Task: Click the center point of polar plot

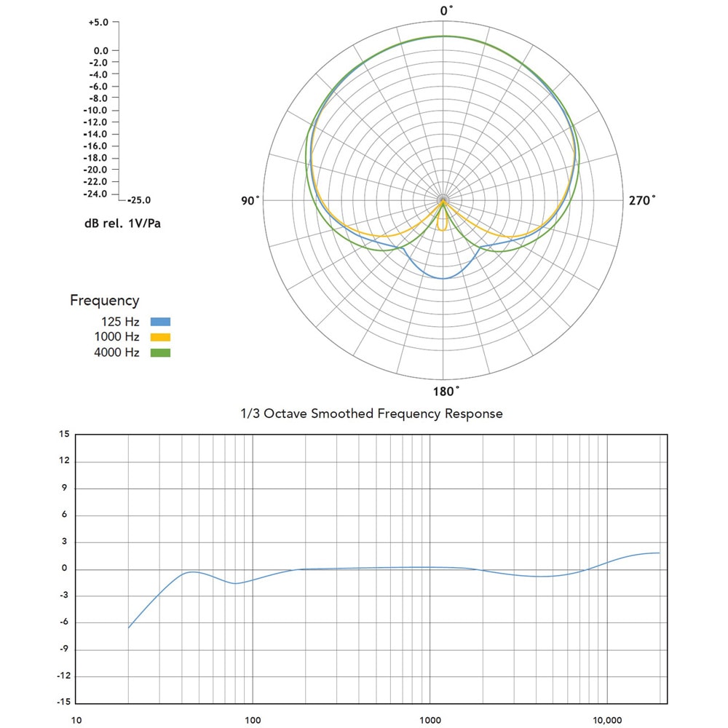Action: click(443, 200)
